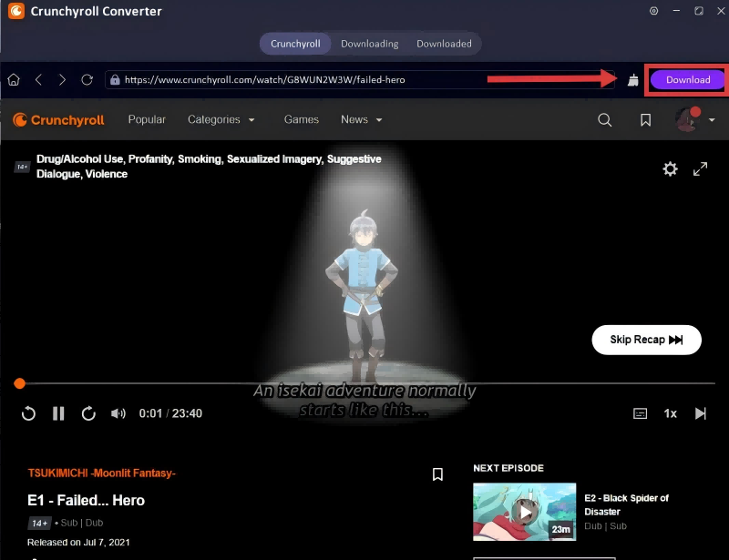This screenshot has width=729, height=560.
Task: Go to home page icon
Action: point(14,80)
